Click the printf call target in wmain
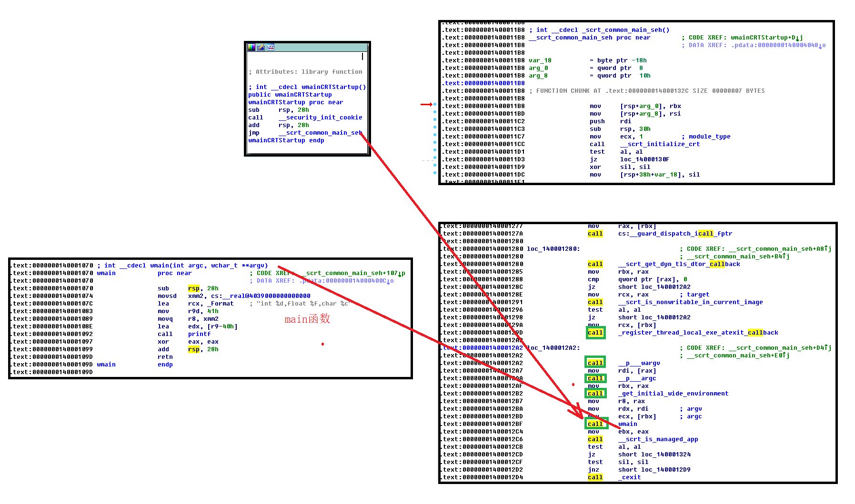Image resolution: width=855 pixels, height=504 pixels. pos(200,334)
